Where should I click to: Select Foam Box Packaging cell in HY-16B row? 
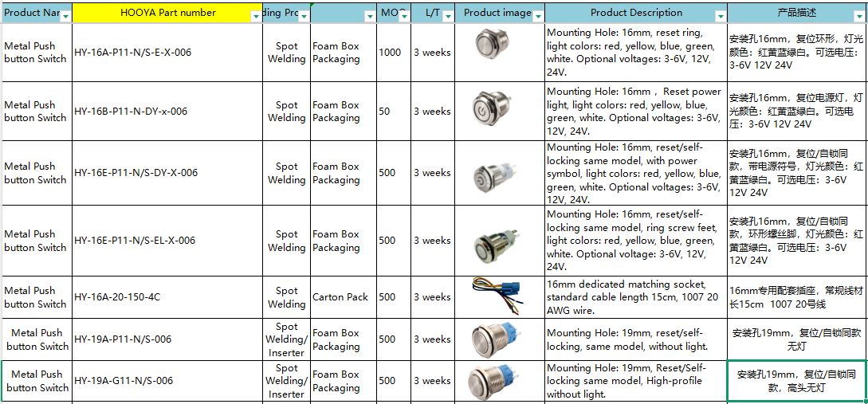click(x=344, y=112)
